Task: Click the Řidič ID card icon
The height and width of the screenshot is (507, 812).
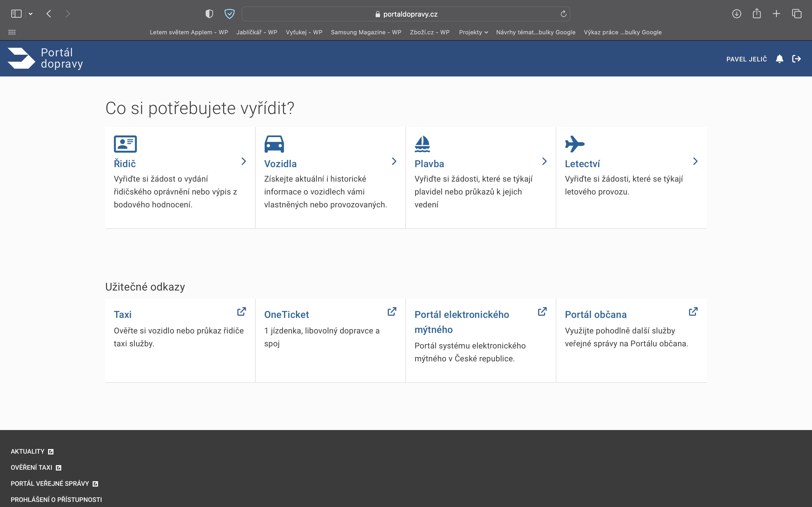Action: click(125, 144)
